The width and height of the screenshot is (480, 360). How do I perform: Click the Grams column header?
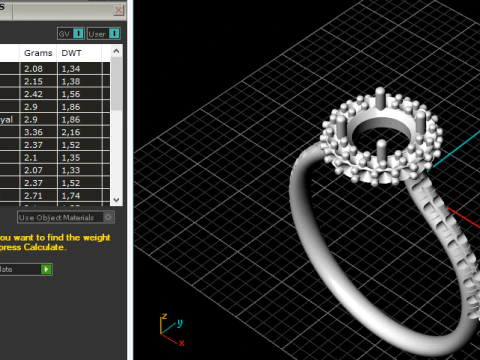coord(38,53)
